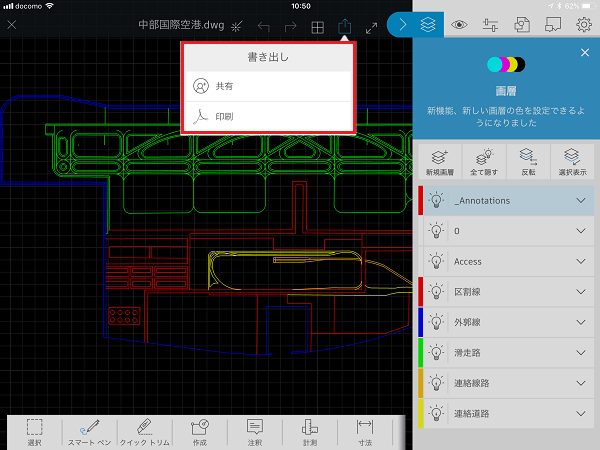600x450 pixels.
Task: Open the 作成 draw tools
Action: [x=200, y=432]
